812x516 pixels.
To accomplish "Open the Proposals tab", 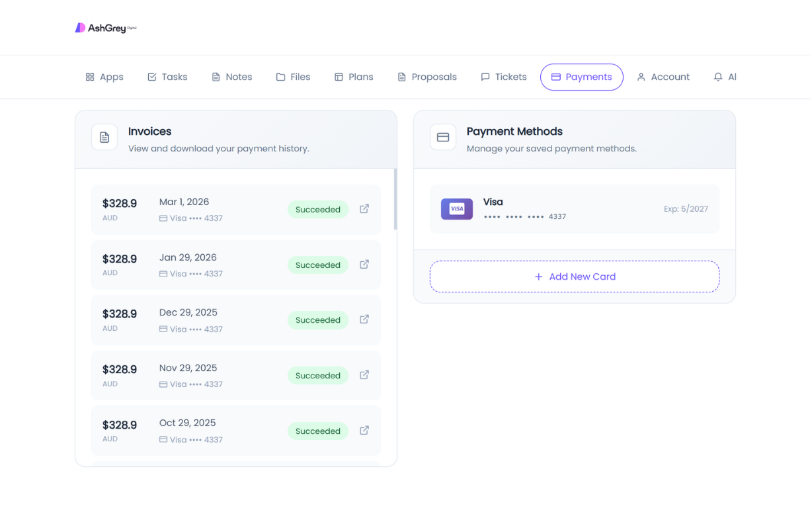I will click(x=426, y=77).
